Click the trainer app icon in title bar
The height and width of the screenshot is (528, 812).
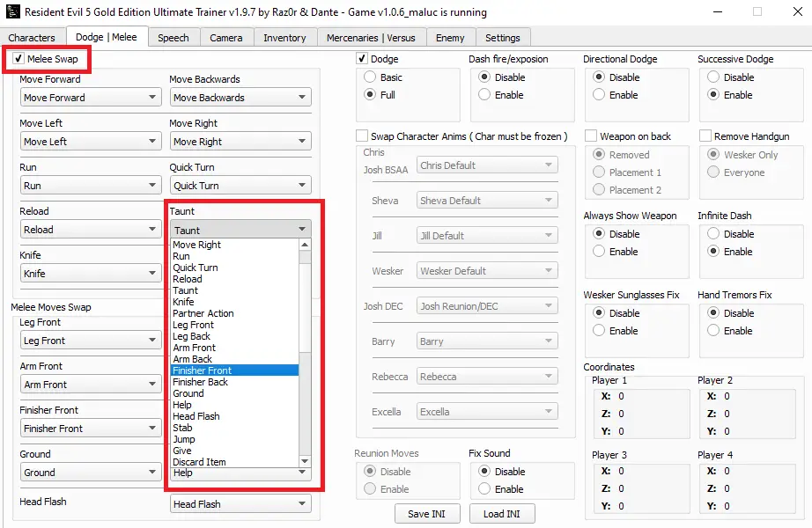pos(13,11)
